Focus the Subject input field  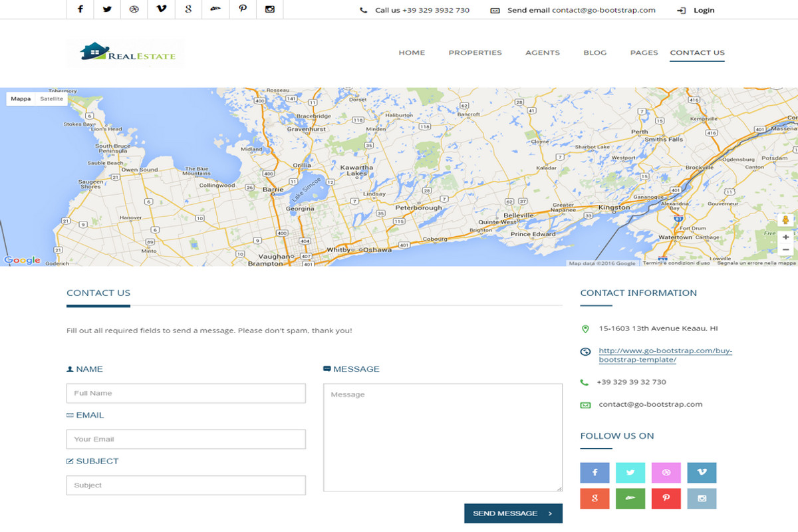click(x=186, y=485)
